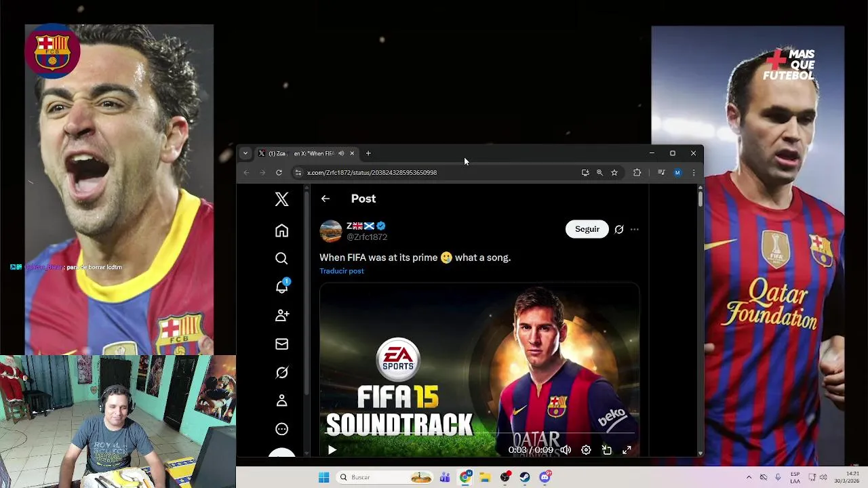Click the microphone tray icon
This screenshot has height=488, width=868.
778,477
